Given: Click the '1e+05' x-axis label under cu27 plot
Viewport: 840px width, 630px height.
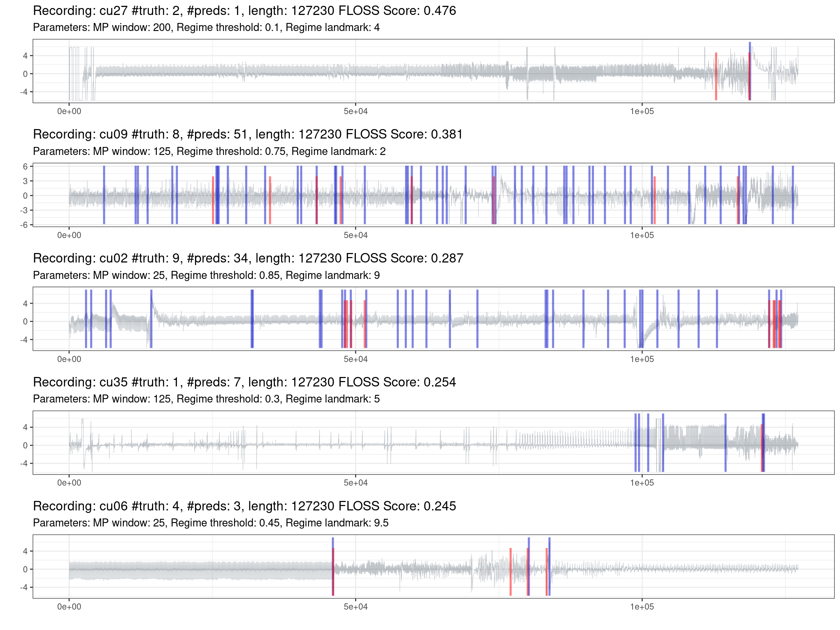Looking at the screenshot, I should tap(642, 112).
